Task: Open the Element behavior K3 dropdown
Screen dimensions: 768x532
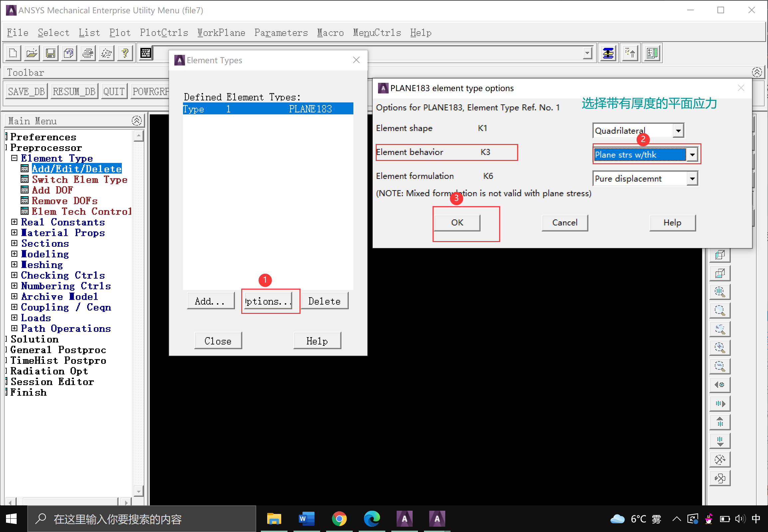Action: (x=692, y=155)
